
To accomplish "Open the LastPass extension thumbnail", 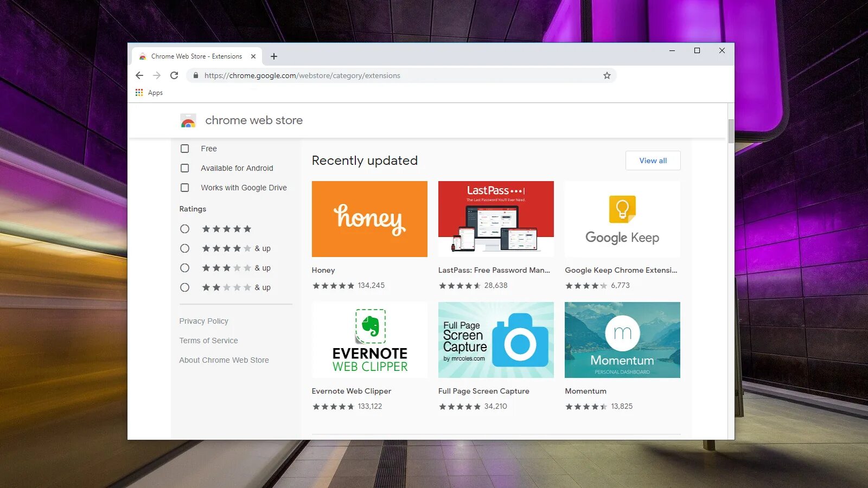I will pos(496,219).
